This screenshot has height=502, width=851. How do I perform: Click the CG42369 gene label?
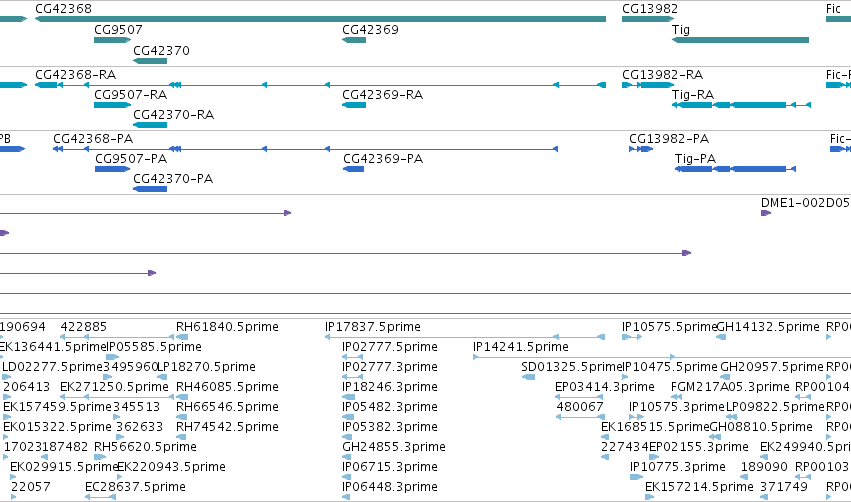370,30
